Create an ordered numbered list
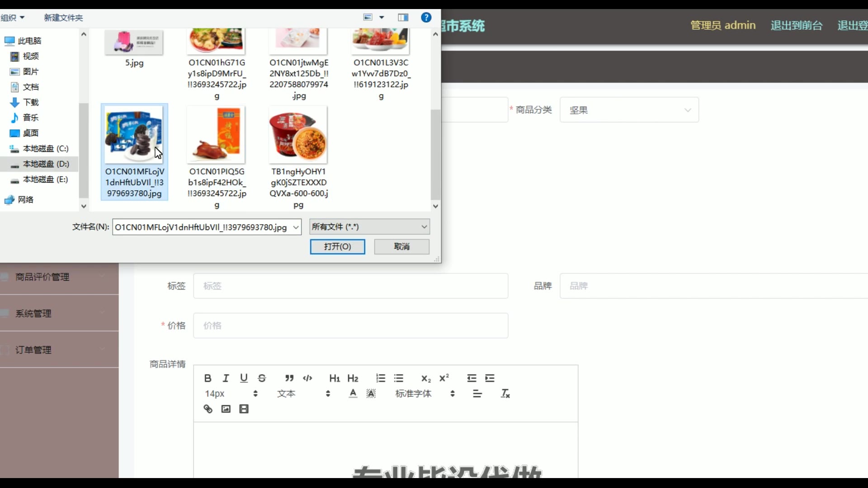868x488 pixels. click(381, 378)
